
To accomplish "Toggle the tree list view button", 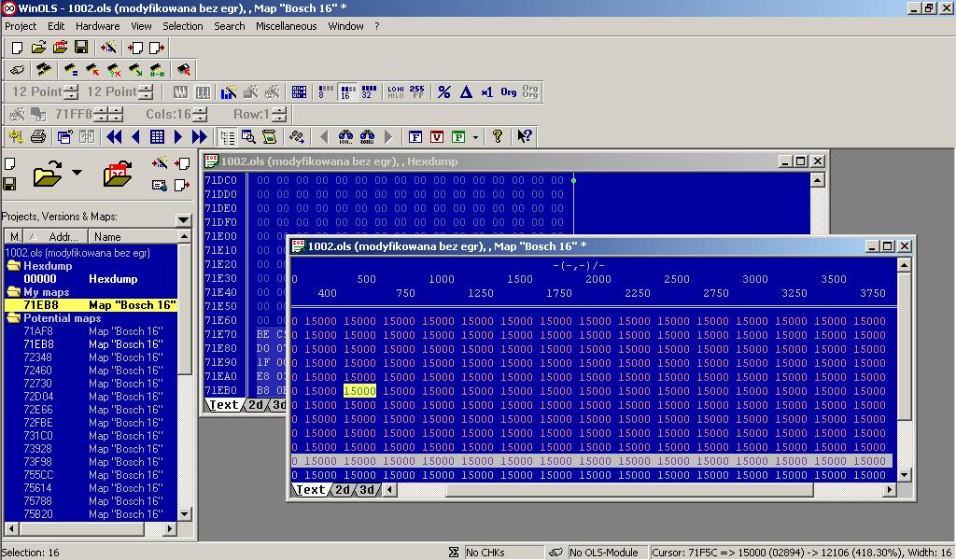I will (228, 136).
